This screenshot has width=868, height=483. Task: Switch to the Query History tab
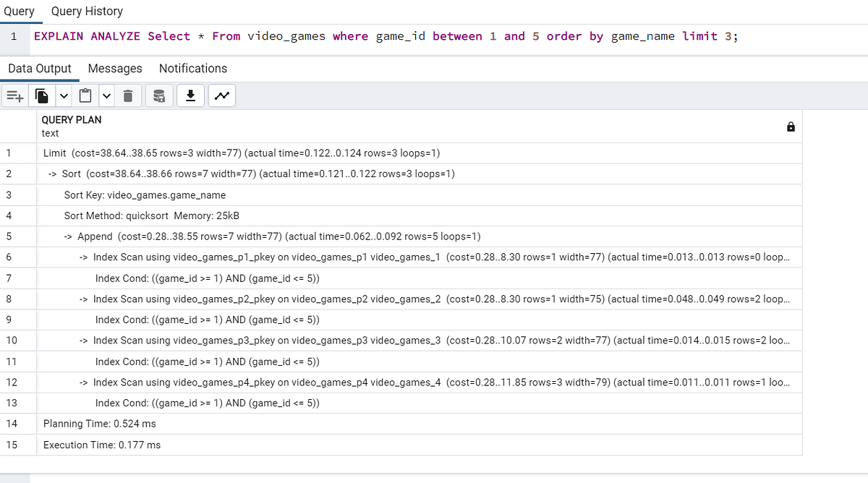87,12
